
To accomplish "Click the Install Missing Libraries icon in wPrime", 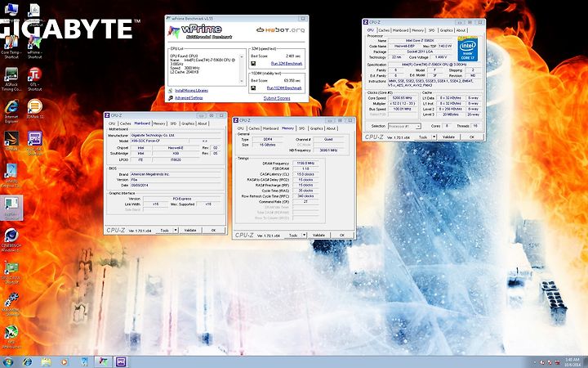I will [x=171, y=91].
